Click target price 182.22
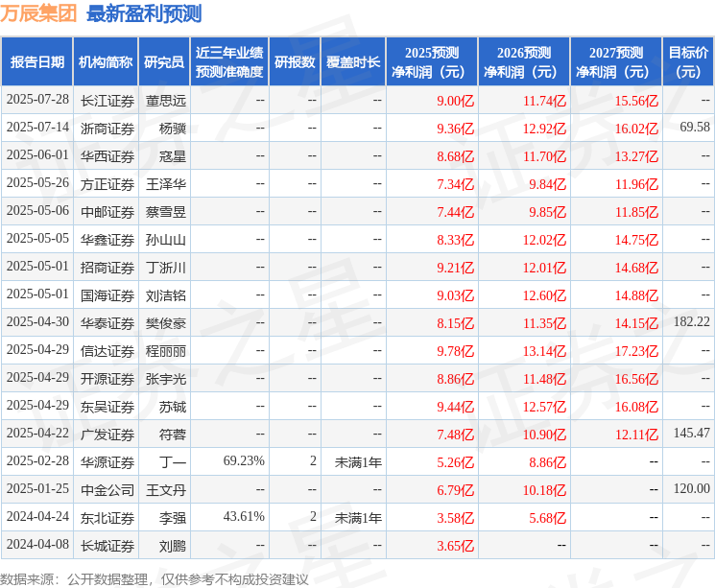Screen dimensions: 715x588 pos(692,321)
